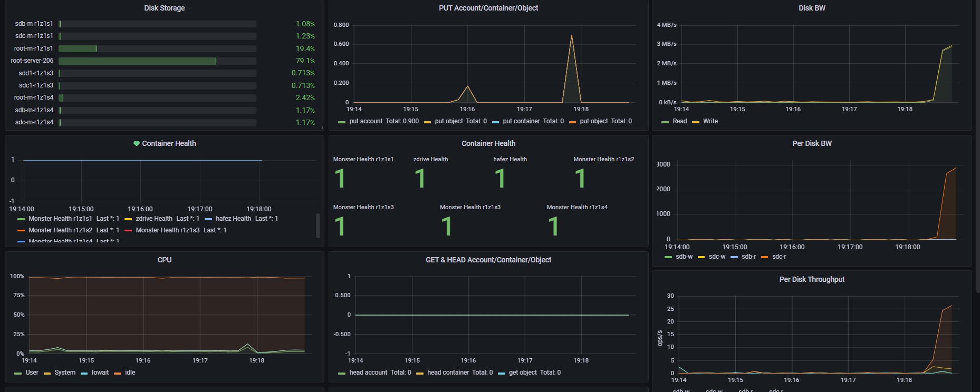Screen dimensions: 980x392
Task: Toggle the get object legend series
Action: (x=523, y=373)
